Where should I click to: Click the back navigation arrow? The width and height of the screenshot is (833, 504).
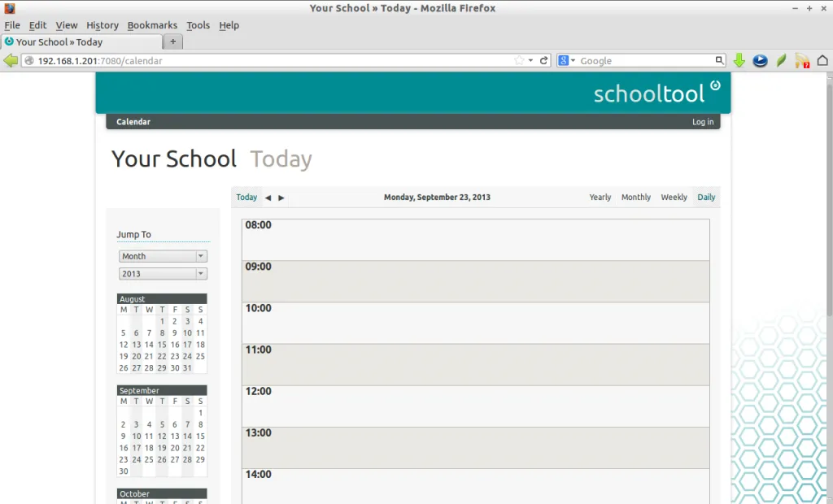coord(11,60)
